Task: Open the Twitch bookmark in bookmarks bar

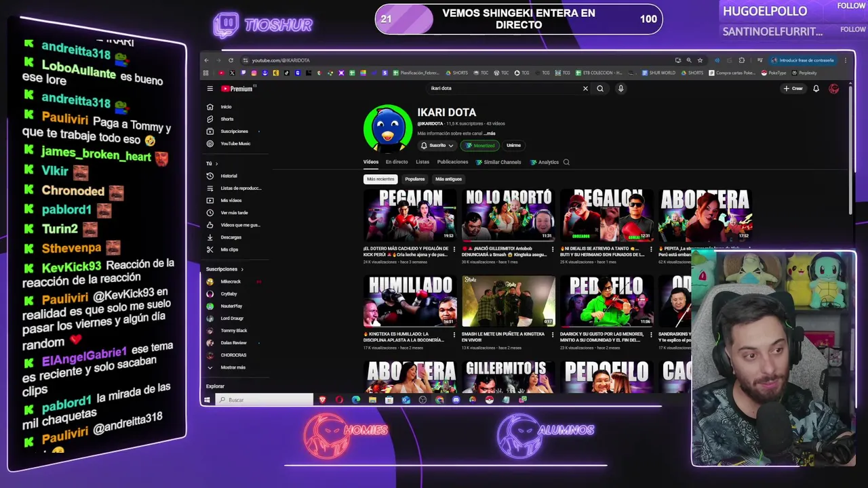Action: coord(243,73)
